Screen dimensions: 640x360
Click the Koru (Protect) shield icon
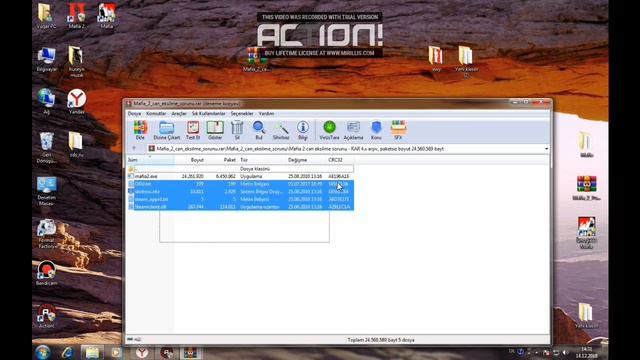click(376, 130)
